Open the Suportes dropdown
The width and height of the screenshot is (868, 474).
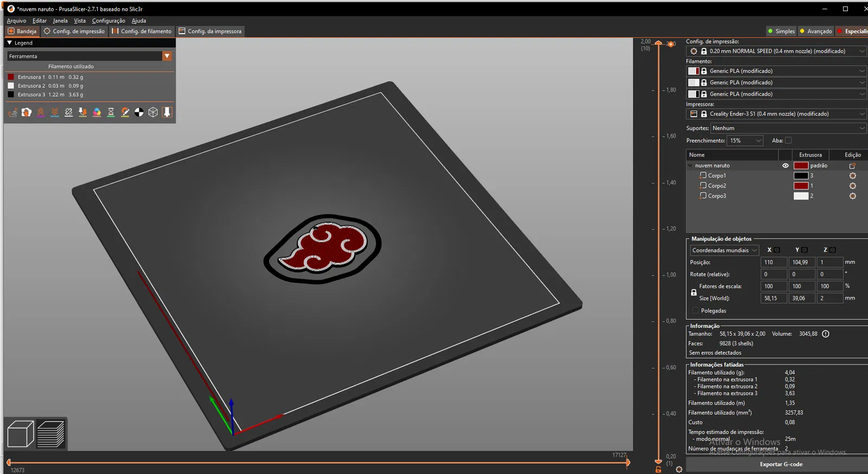788,128
